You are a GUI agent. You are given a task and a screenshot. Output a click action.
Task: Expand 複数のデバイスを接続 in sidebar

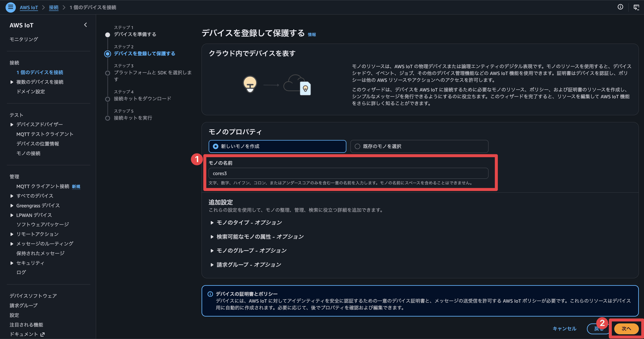(12, 82)
